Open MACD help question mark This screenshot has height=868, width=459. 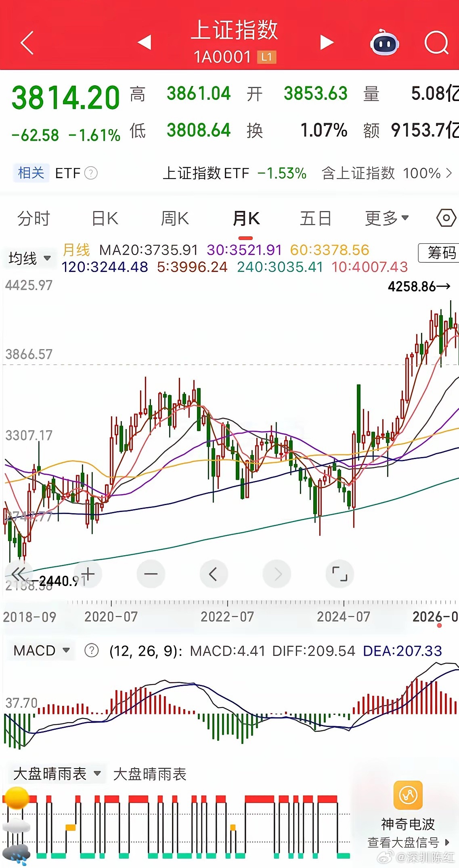92,651
